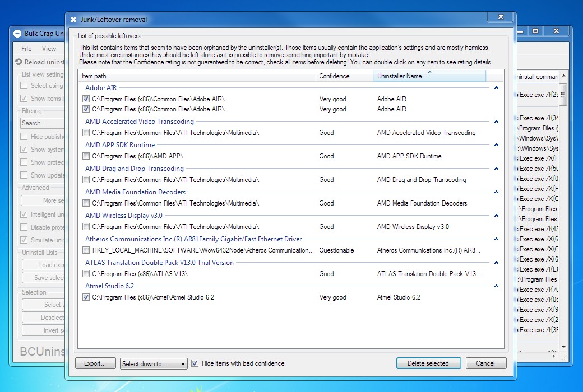Click the Load existing list button
Image resolution: width=583 pixels, height=392 pixels.
pos(44,264)
